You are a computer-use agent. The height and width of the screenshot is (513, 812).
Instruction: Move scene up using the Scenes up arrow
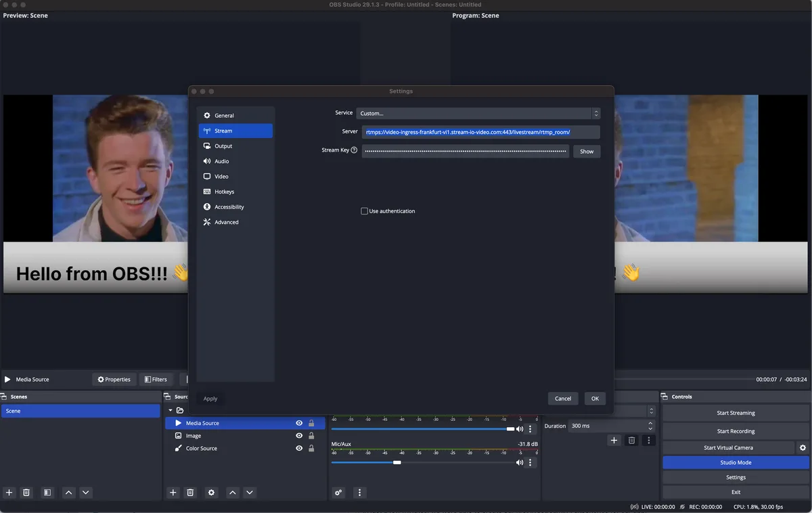click(68, 493)
